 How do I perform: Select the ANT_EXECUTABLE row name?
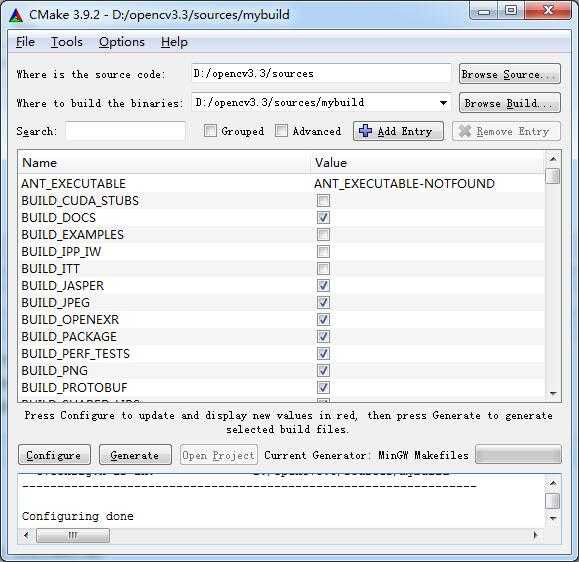point(73,184)
